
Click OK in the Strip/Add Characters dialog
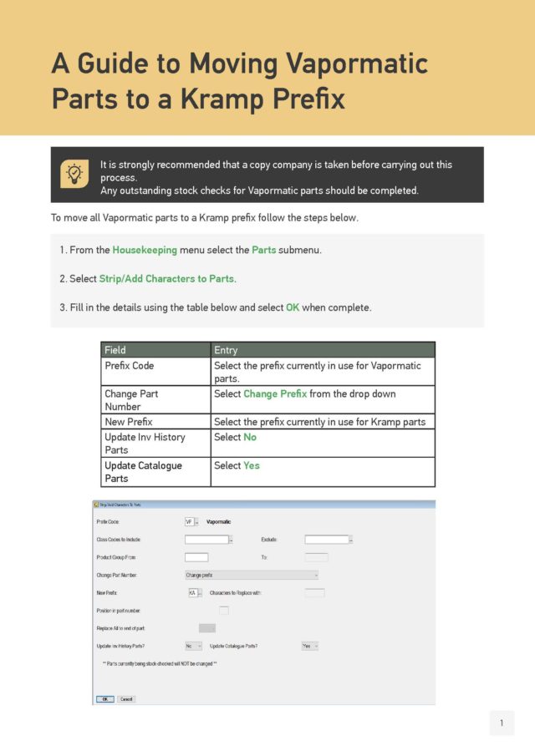pyautogui.click(x=104, y=699)
